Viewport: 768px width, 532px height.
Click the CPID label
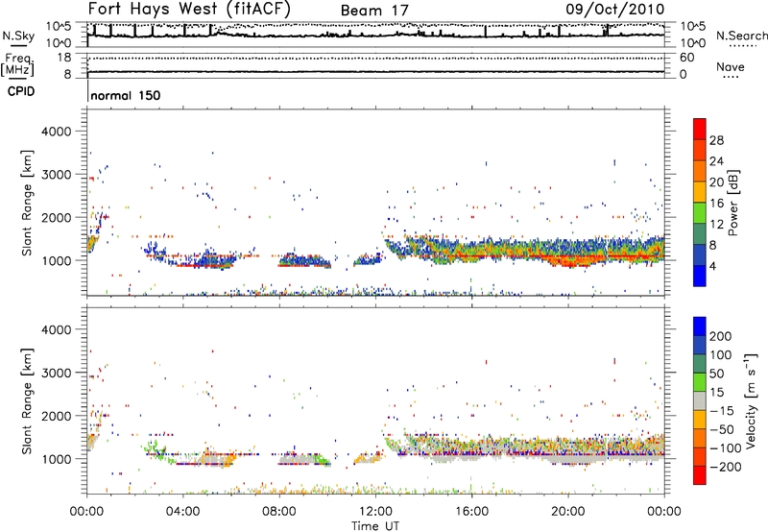21,91
